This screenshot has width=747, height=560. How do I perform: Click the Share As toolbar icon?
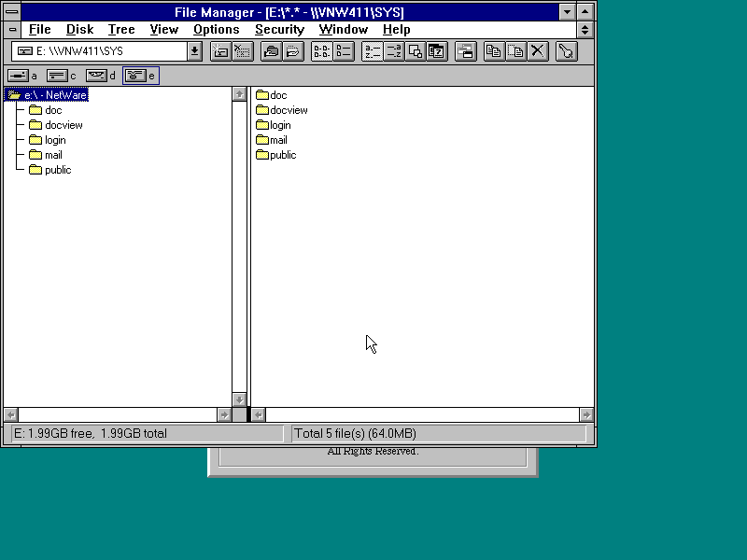click(272, 51)
